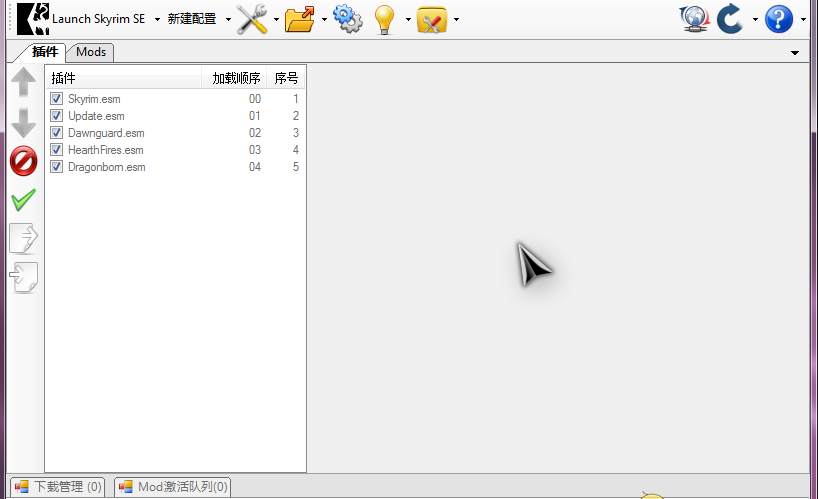Expand the yellow folder tools dropdown arrow
The width and height of the screenshot is (818, 499).
coord(456,20)
